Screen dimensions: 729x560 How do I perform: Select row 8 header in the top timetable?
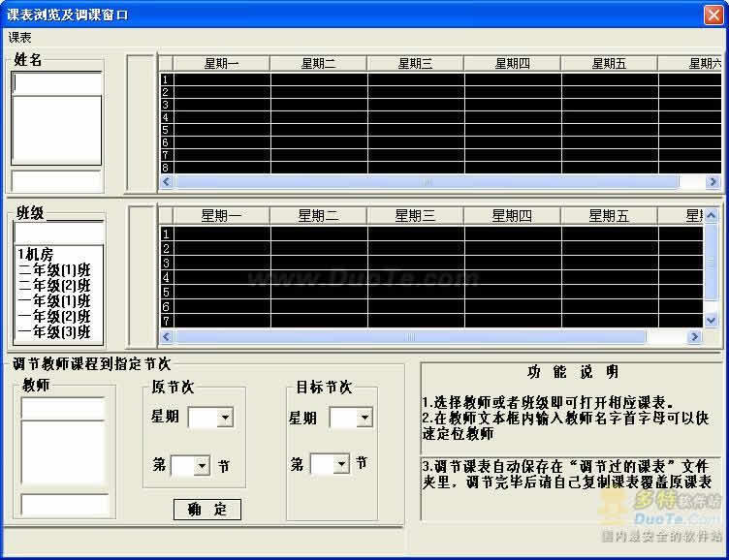pyautogui.click(x=166, y=168)
